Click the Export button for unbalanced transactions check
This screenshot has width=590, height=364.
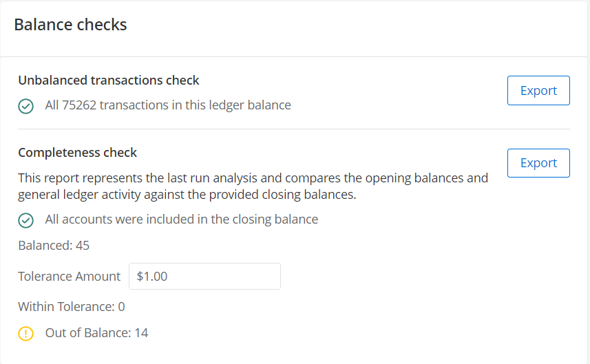[x=538, y=91]
